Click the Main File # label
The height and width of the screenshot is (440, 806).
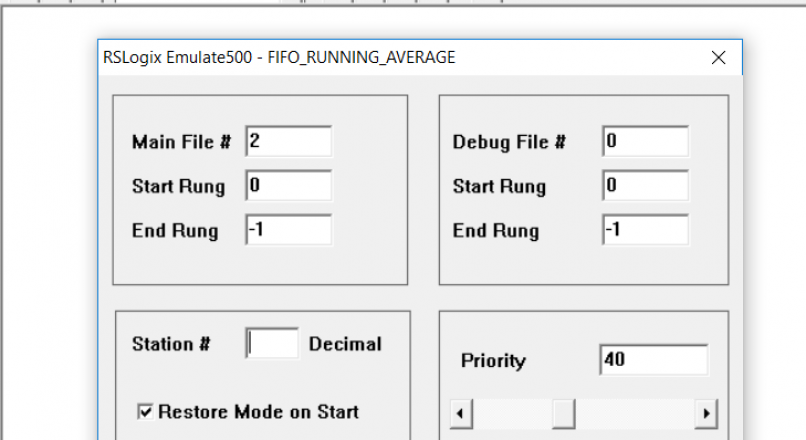(x=181, y=142)
